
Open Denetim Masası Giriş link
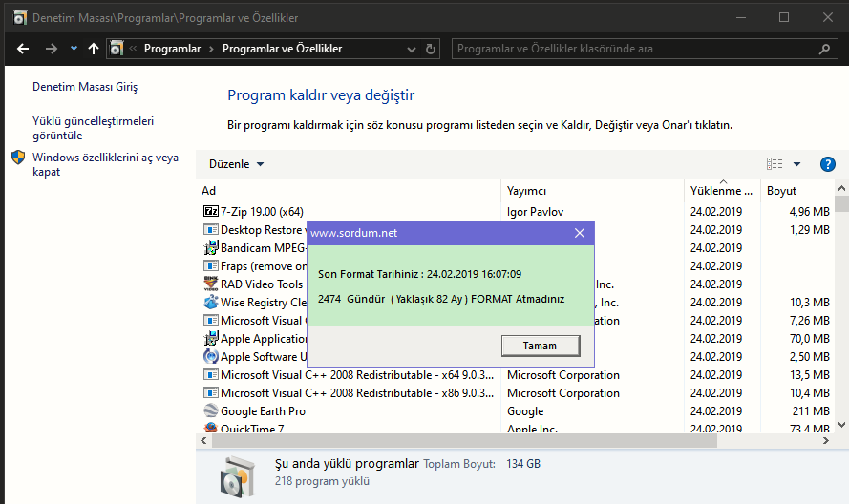click(85, 87)
